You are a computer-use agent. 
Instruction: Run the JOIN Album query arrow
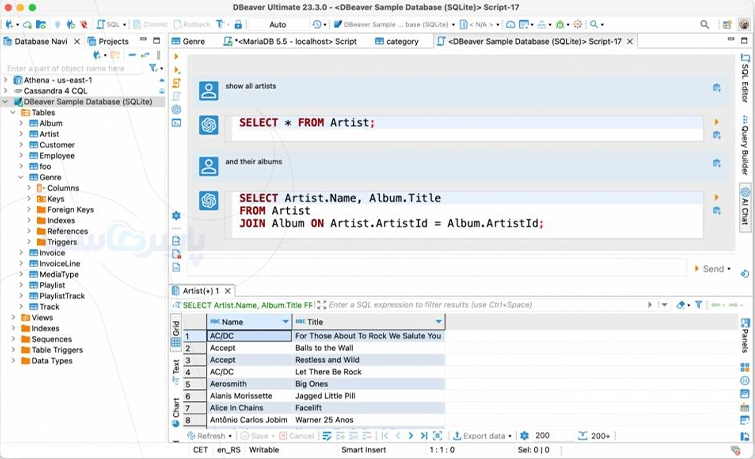pos(716,197)
